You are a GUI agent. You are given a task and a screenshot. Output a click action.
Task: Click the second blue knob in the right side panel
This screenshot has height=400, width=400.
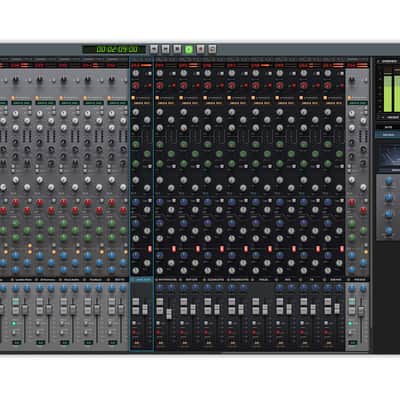coord(389,197)
